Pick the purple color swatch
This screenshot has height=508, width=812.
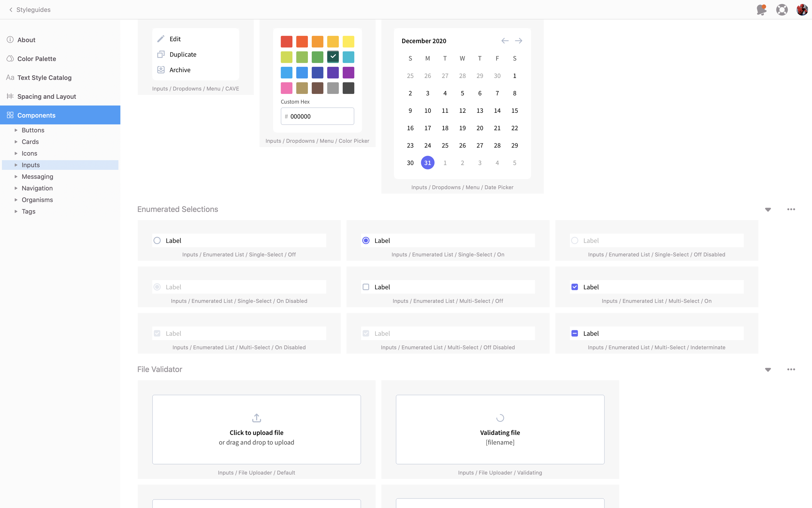coord(348,72)
